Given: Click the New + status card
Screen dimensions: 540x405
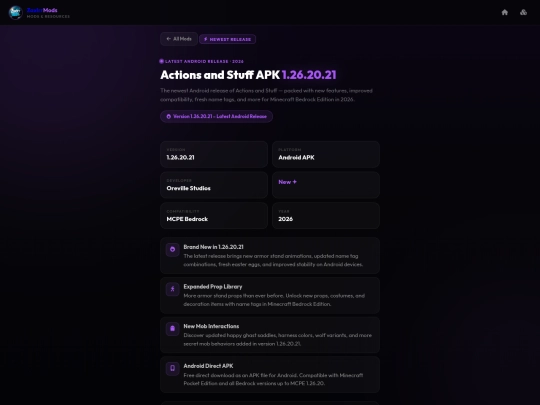Looking at the screenshot, I should pyautogui.click(x=326, y=185).
